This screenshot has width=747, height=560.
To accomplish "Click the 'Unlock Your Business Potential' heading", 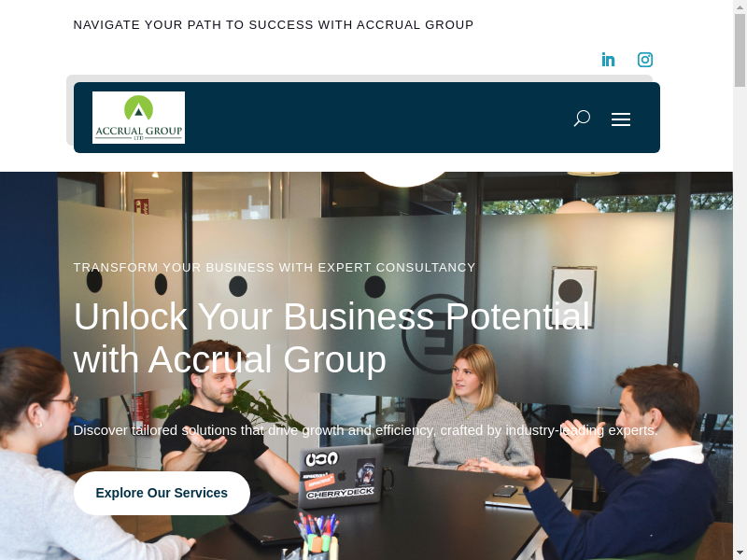I will click(331, 337).
